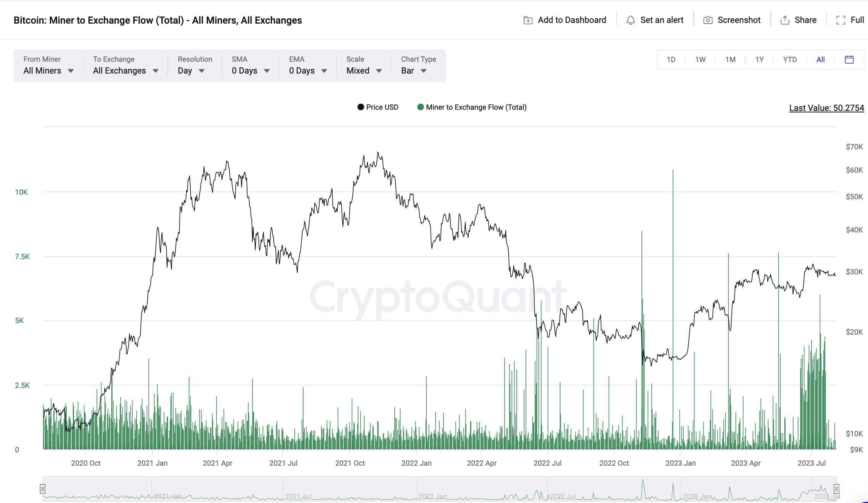The height and width of the screenshot is (503, 868).
Task: Click the Full screen expand icon
Action: [841, 20]
